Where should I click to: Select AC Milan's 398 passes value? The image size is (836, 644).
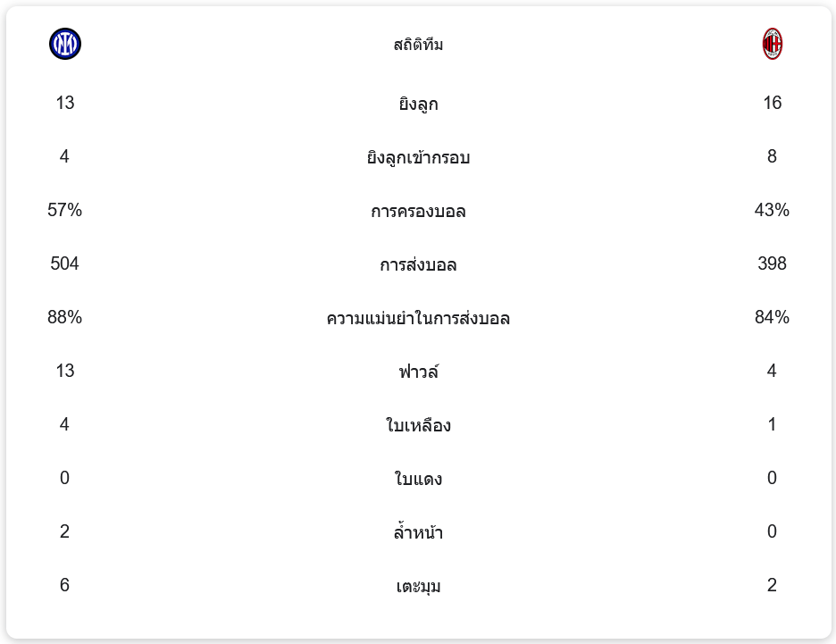772,263
